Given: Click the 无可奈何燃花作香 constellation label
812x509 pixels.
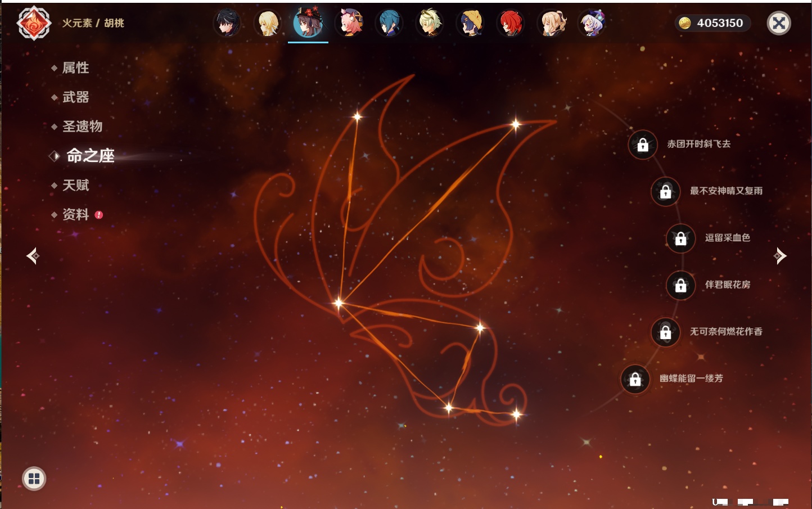Looking at the screenshot, I should tap(726, 331).
